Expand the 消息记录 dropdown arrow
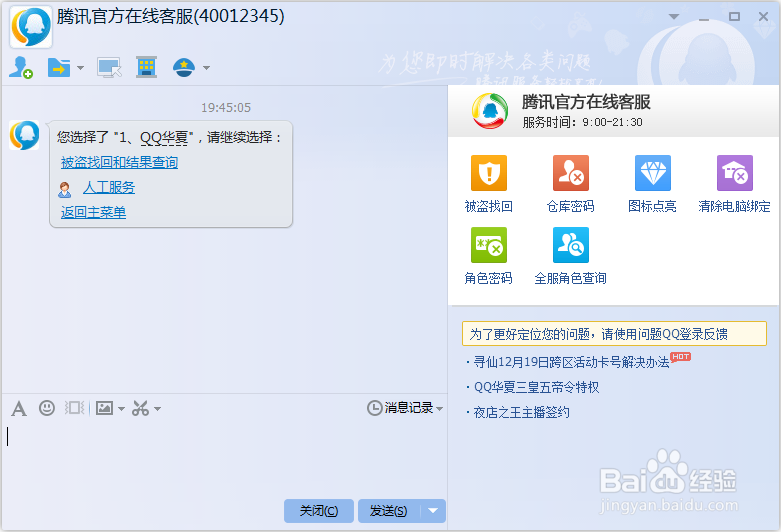781x532 pixels. [439, 409]
